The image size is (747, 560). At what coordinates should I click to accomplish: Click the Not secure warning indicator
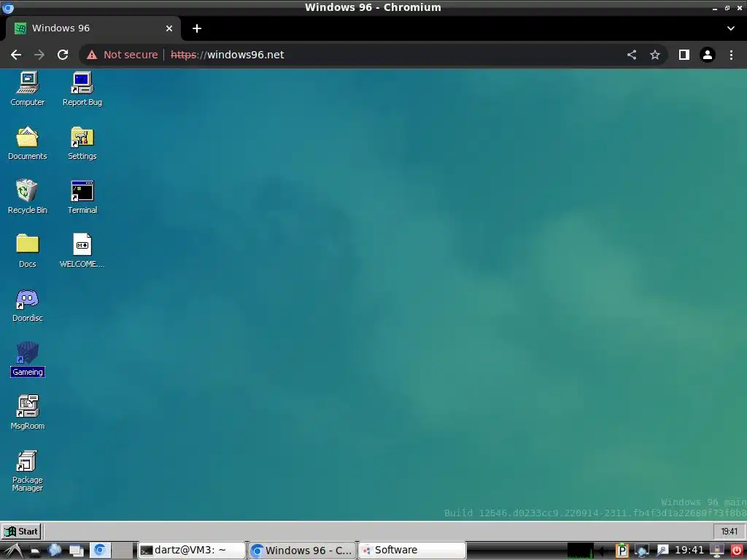[x=122, y=55]
